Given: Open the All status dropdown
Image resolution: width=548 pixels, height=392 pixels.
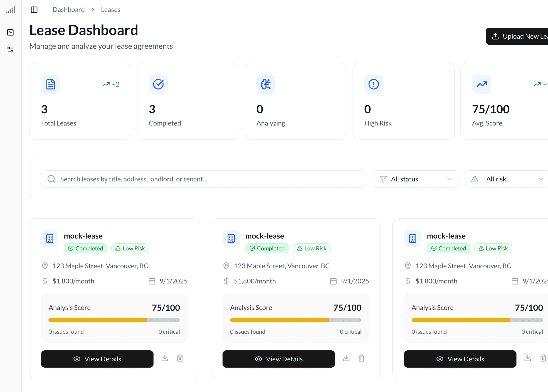Looking at the screenshot, I should [416, 179].
